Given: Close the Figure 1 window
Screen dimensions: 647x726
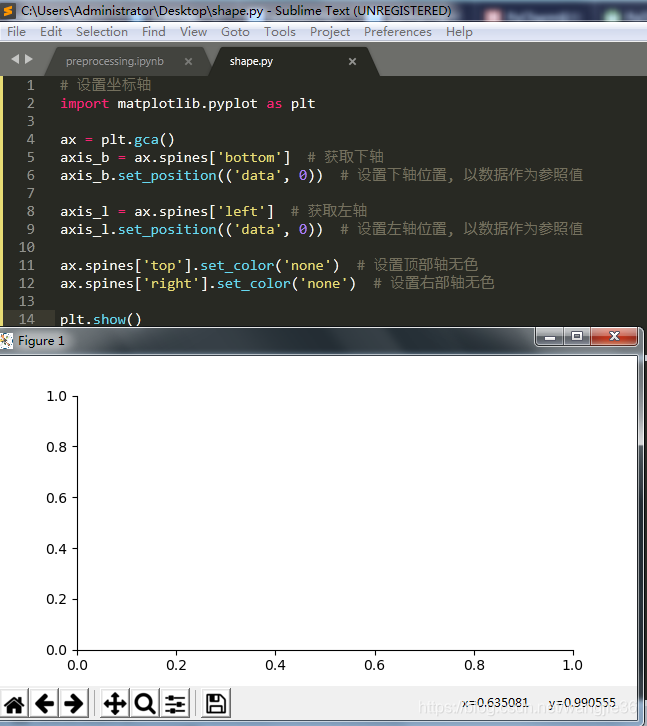Looking at the screenshot, I should [x=614, y=337].
